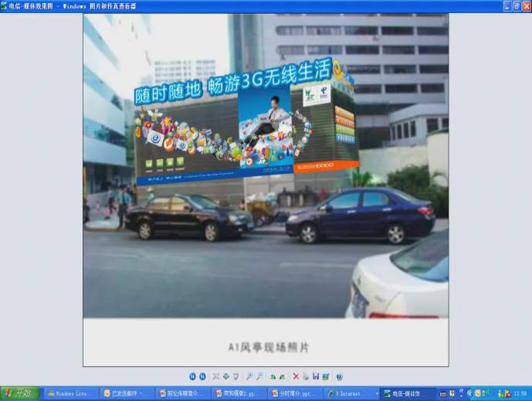
Task: Start the slide show
Action: (236, 376)
